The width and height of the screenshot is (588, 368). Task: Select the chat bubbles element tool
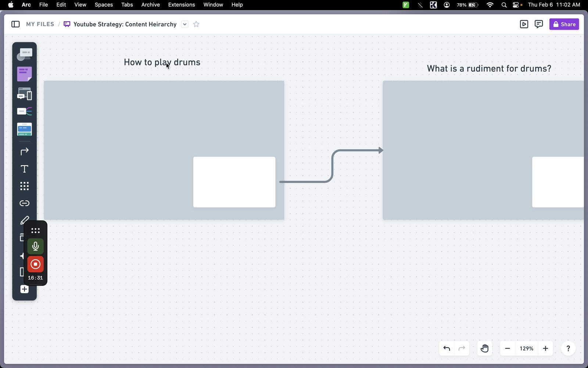click(x=25, y=54)
